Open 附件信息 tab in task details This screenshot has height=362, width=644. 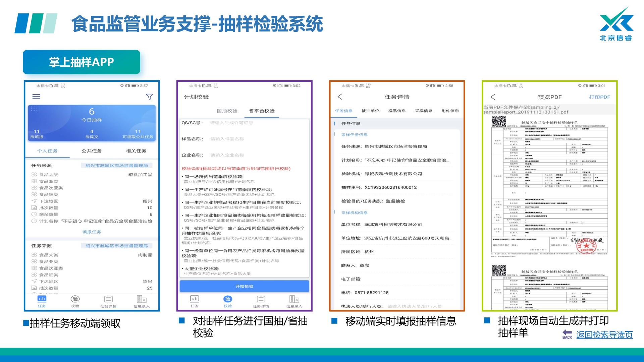click(450, 111)
